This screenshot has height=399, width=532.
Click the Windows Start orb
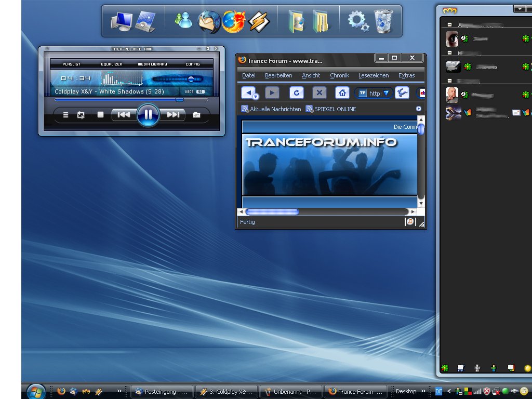pos(36,391)
